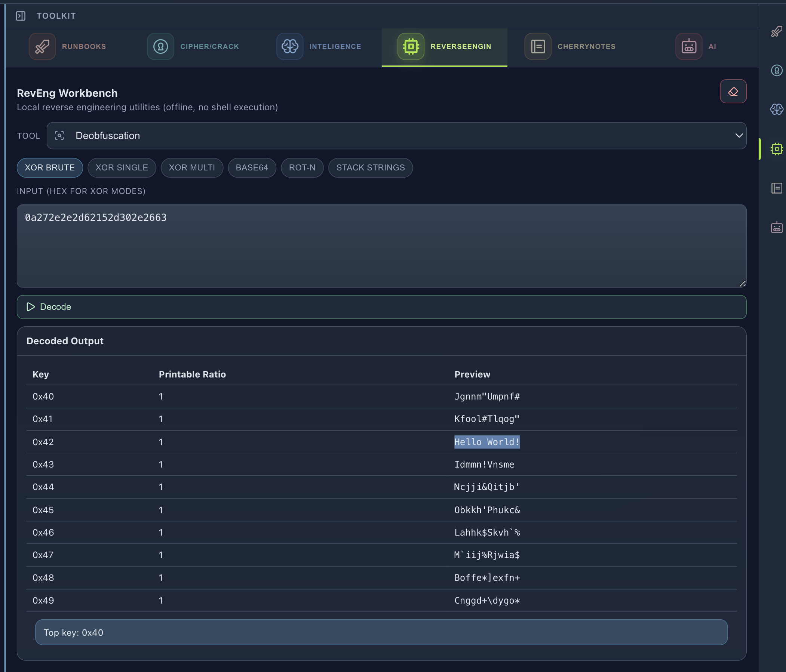Enable BASE64 decoding mode
The height and width of the screenshot is (672, 786).
tap(252, 167)
